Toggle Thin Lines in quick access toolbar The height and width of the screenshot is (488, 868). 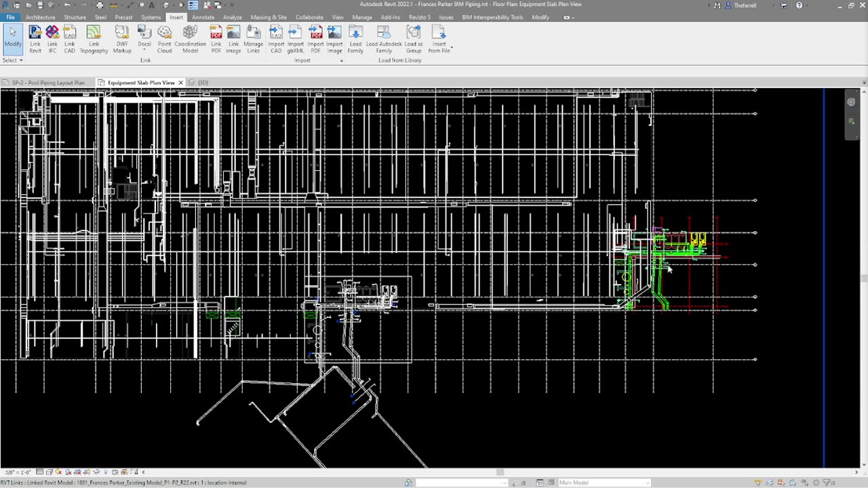click(193, 5)
